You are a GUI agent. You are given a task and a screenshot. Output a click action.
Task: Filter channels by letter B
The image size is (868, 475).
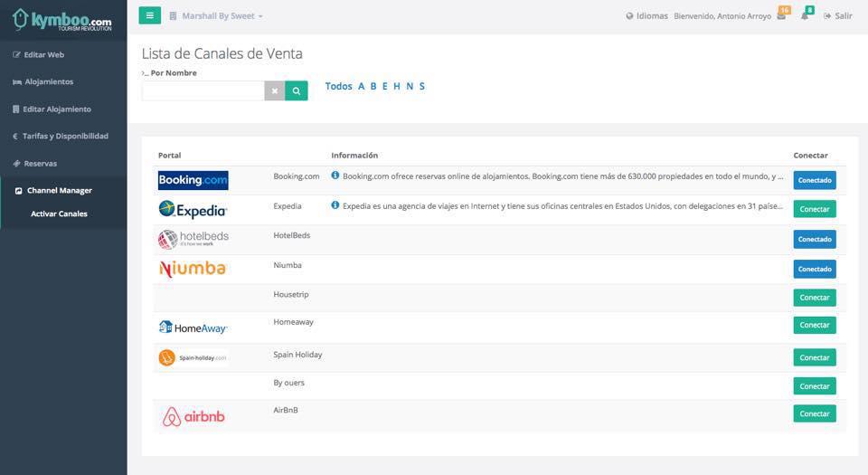click(373, 86)
